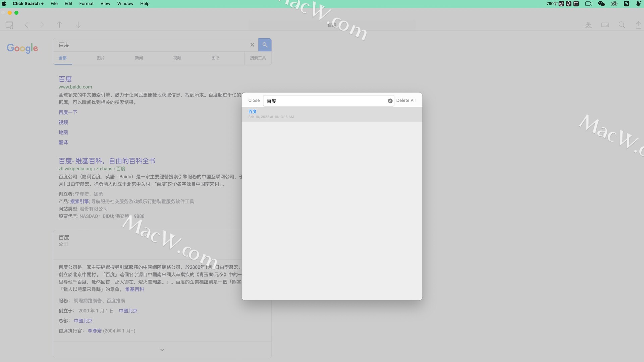Switch to the 视频 tab

(177, 58)
